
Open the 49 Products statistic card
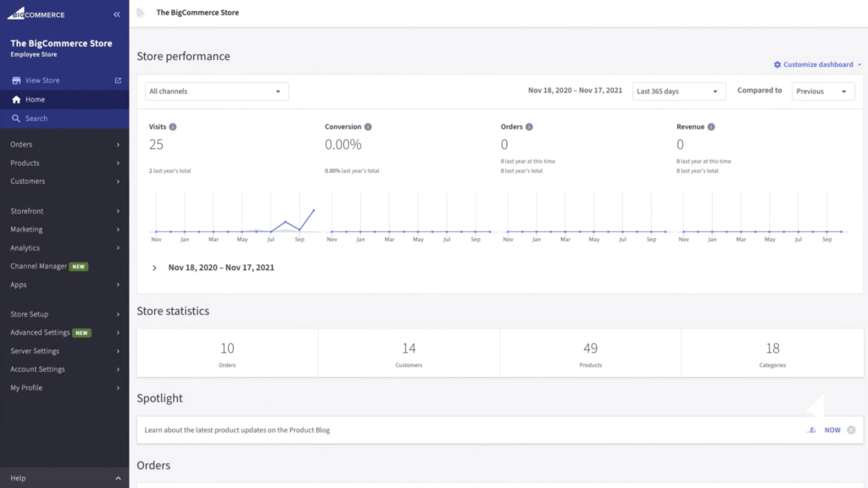tap(591, 353)
